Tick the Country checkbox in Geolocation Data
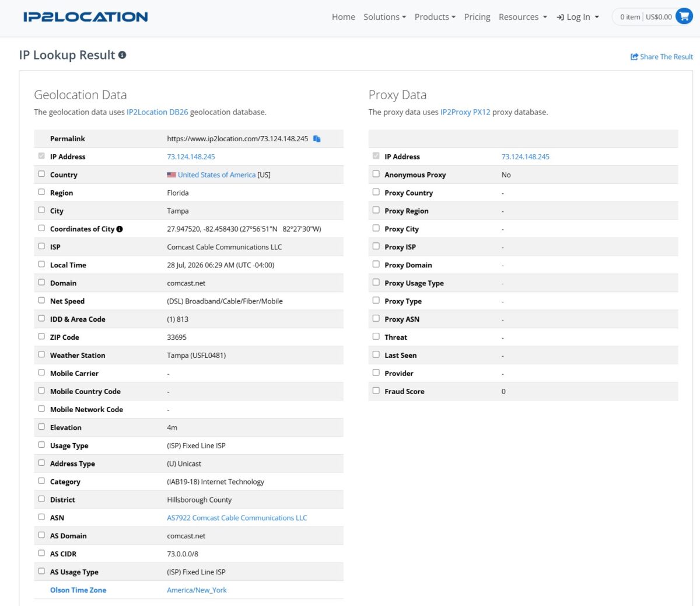This screenshot has height=606, width=700. coord(41,174)
